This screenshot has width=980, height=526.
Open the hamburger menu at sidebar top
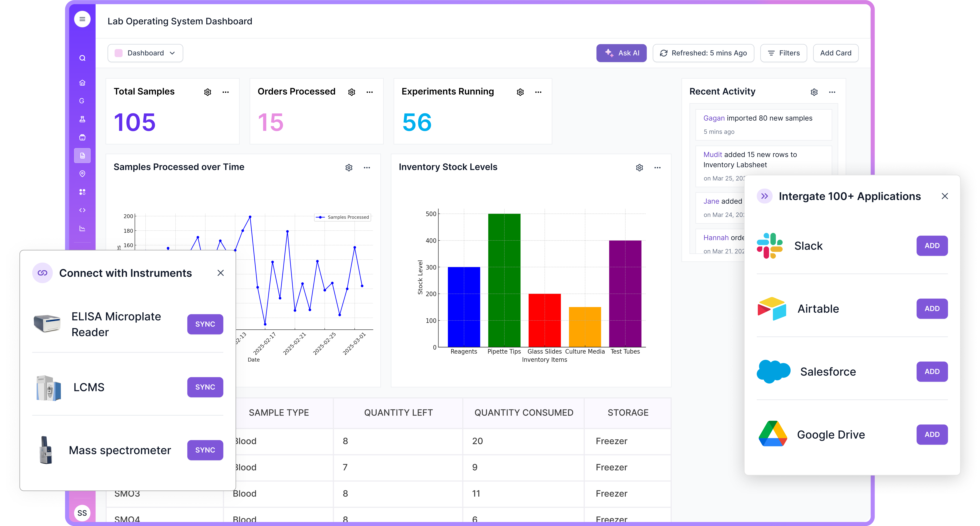tap(82, 19)
